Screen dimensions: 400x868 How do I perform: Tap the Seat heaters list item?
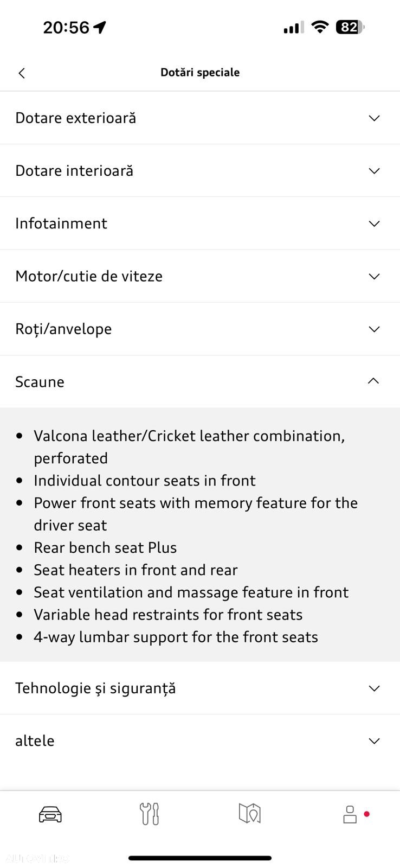point(136,570)
